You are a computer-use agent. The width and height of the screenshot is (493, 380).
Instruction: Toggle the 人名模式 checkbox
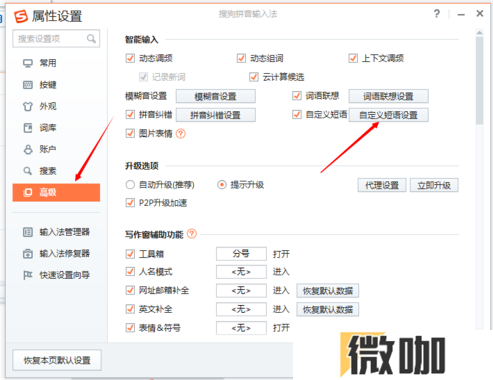pyautogui.click(x=130, y=272)
